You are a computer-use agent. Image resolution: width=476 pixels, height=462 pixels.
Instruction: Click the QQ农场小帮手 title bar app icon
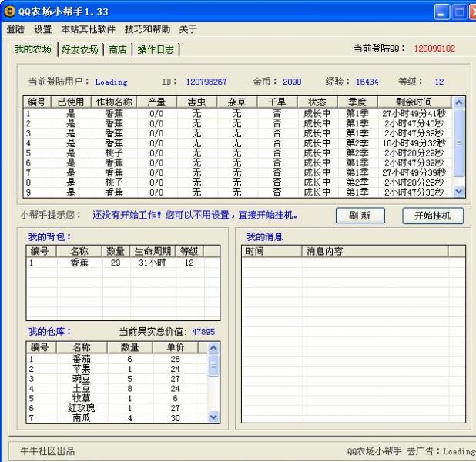pyautogui.click(x=10, y=12)
